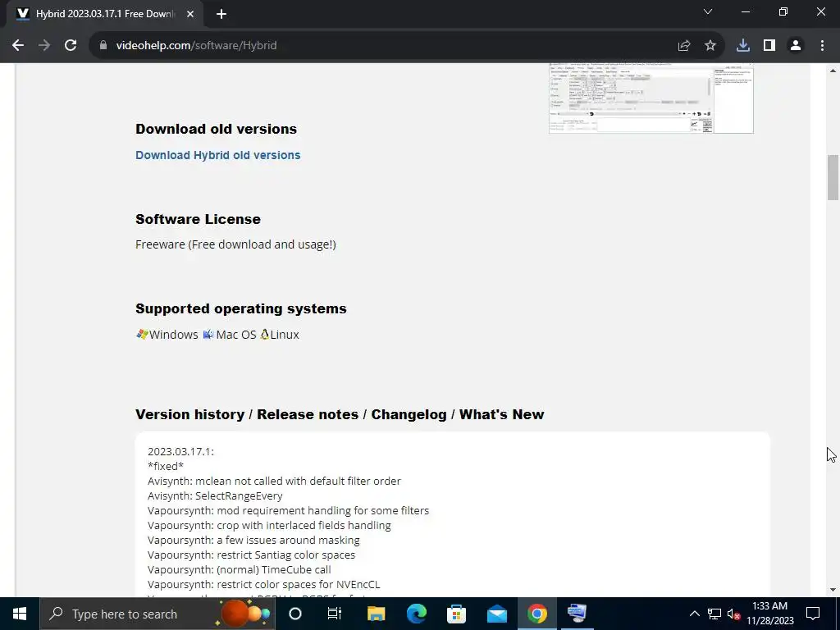This screenshot has height=630, width=840.
Task: Click the muted volume tray icon
Action: (x=734, y=614)
